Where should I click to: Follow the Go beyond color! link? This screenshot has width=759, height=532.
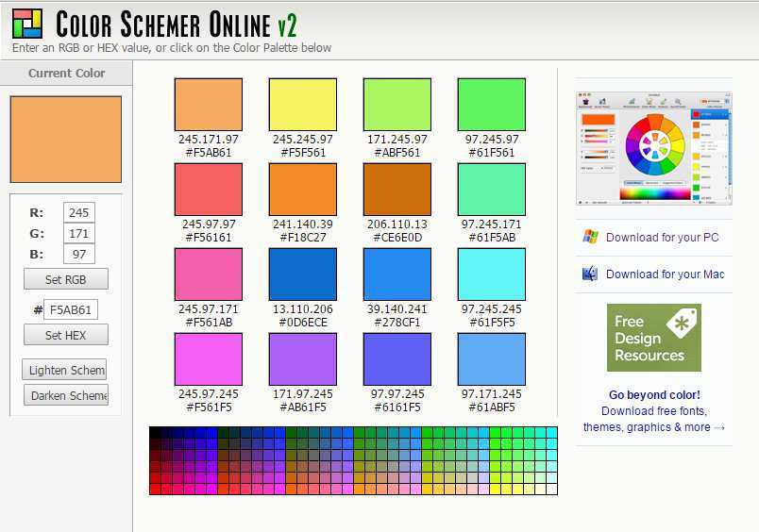654,394
